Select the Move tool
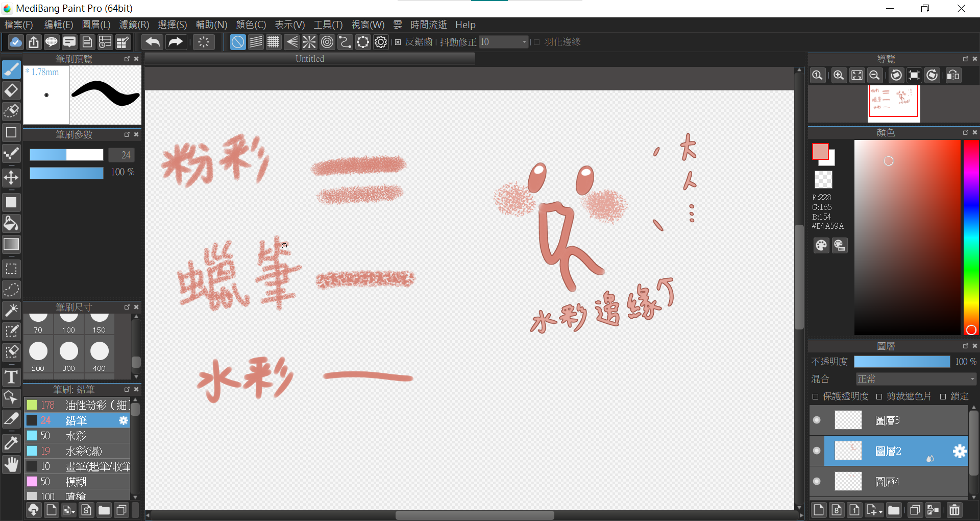This screenshot has height=521, width=980. [11, 178]
